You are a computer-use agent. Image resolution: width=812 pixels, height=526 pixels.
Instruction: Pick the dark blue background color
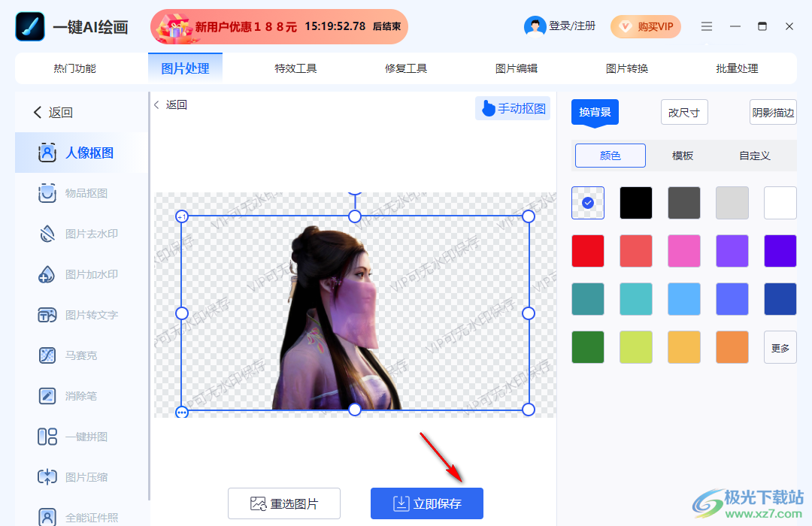click(780, 299)
